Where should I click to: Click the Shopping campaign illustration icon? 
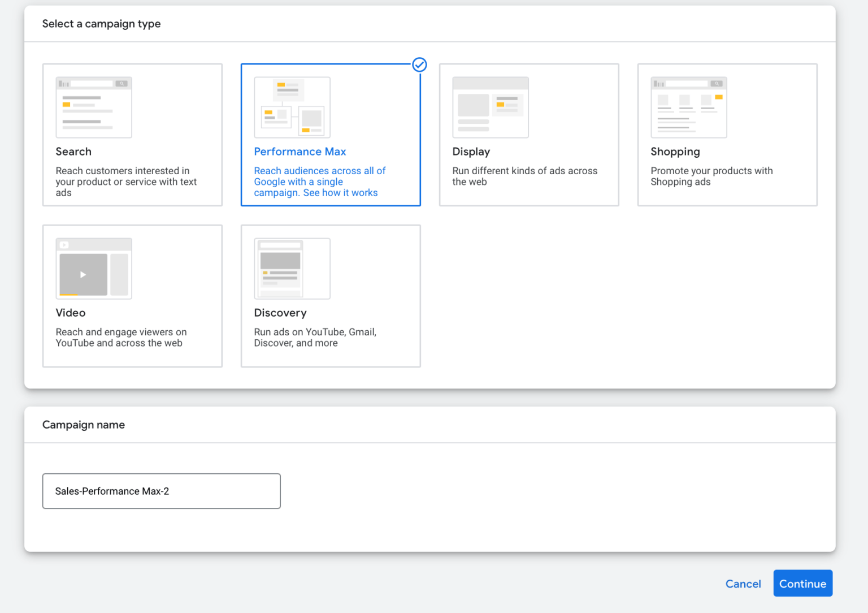689,107
